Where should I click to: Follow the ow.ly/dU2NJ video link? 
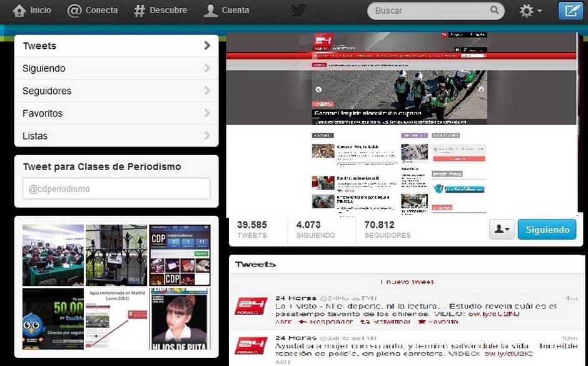click(494, 314)
